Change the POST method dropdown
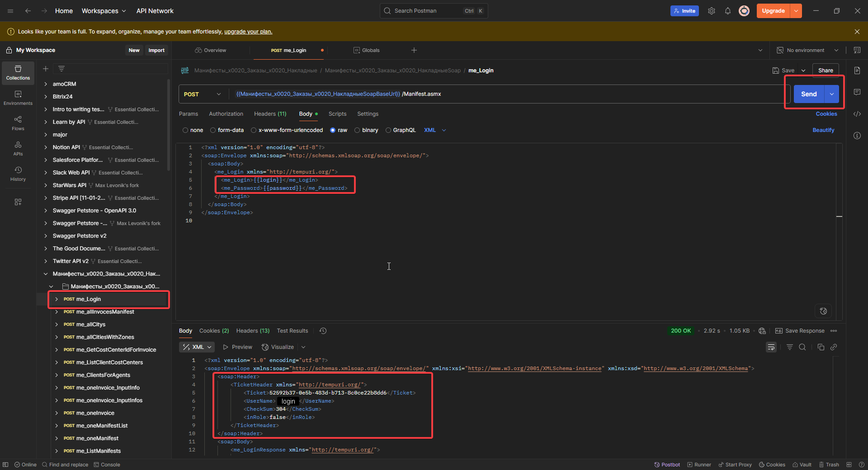The width and height of the screenshot is (868, 470). pyautogui.click(x=203, y=94)
